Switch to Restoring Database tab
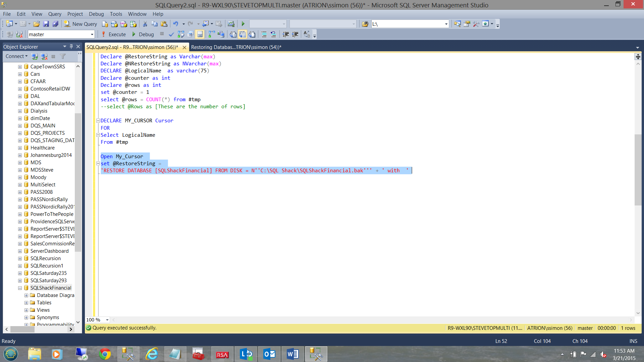 click(236, 47)
